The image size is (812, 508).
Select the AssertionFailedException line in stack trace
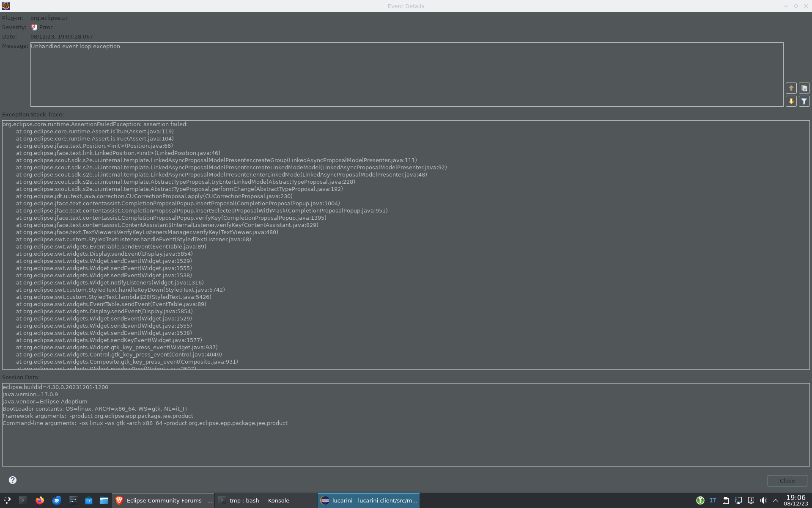pos(95,124)
